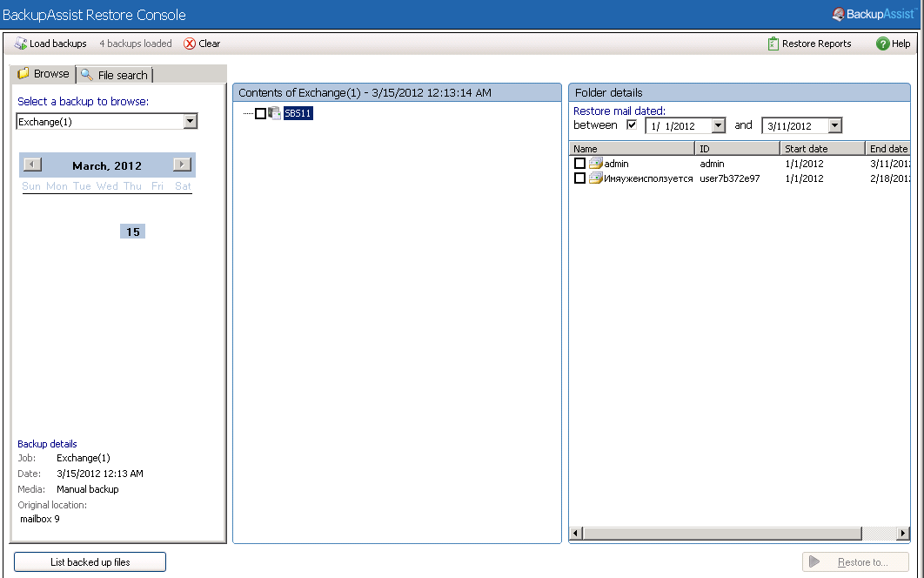924x578 pixels.
Task: Click the admin ID cell
Action: [x=712, y=164]
